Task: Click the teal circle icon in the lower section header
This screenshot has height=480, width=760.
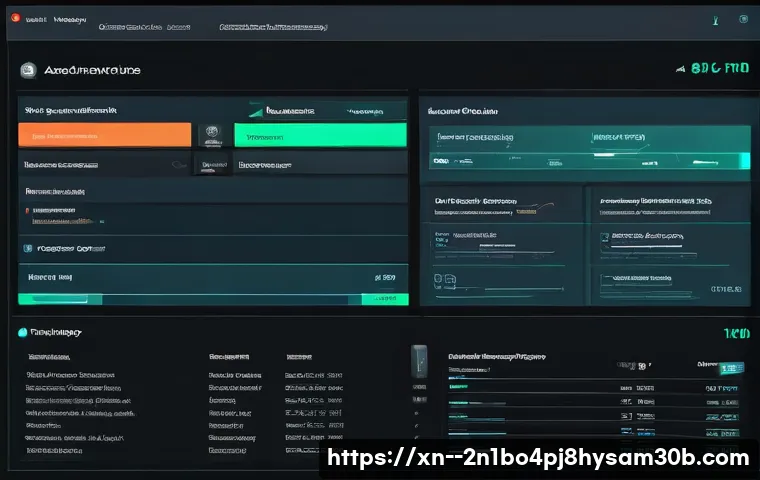Action: (22, 331)
